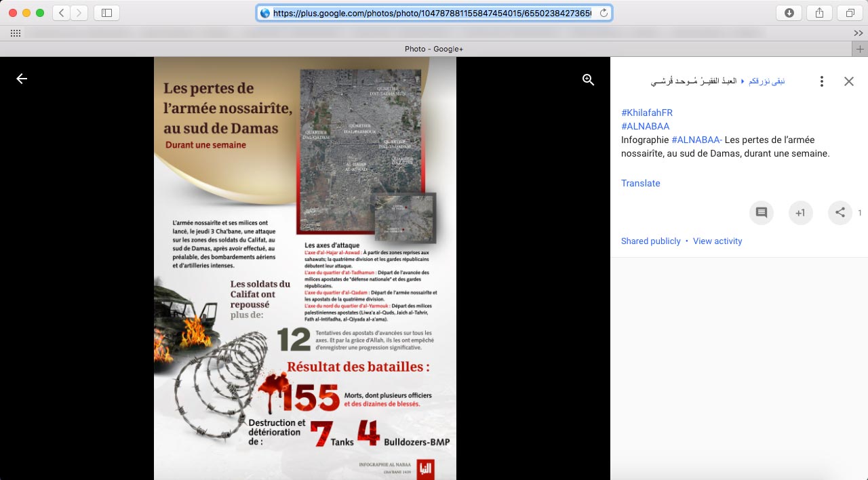The image size is (868, 480).
Task: Zoom the photo with the magnifier icon
Action: pyautogui.click(x=588, y=79)
